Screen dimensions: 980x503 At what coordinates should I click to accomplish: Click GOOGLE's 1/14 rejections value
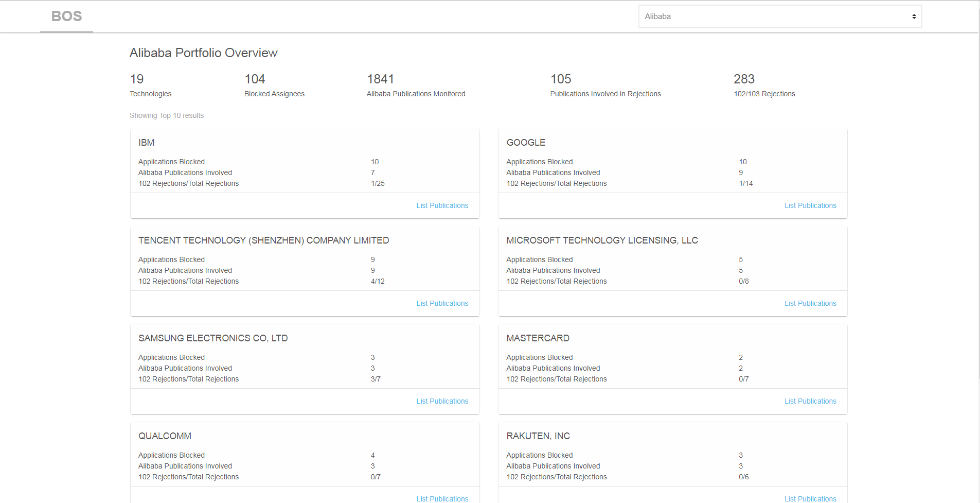point(746,183)
